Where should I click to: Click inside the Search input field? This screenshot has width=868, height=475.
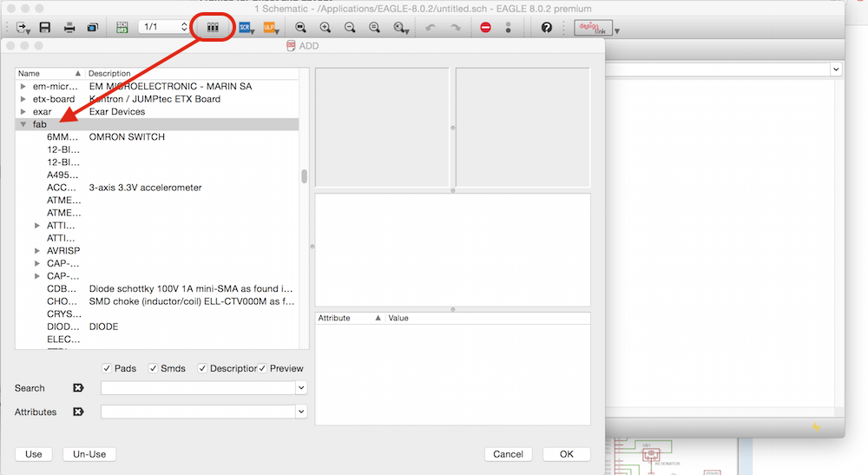coord(198,388)
